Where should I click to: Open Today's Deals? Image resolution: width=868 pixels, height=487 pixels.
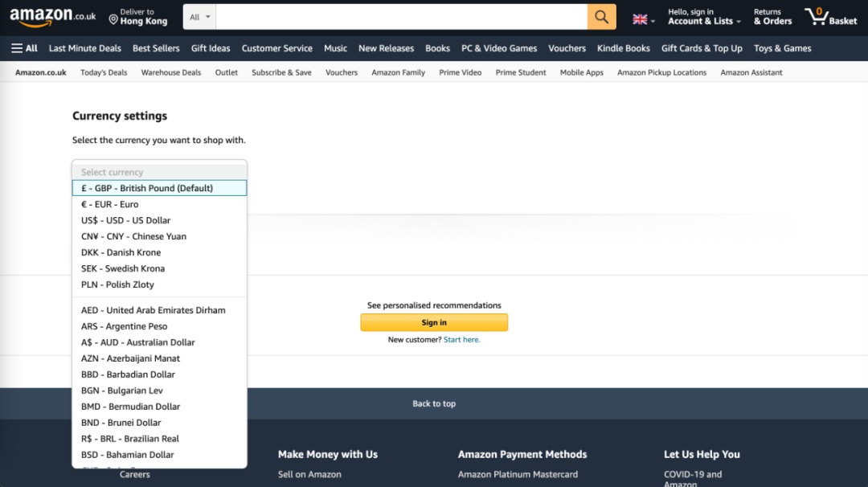[x=104, y=72]
